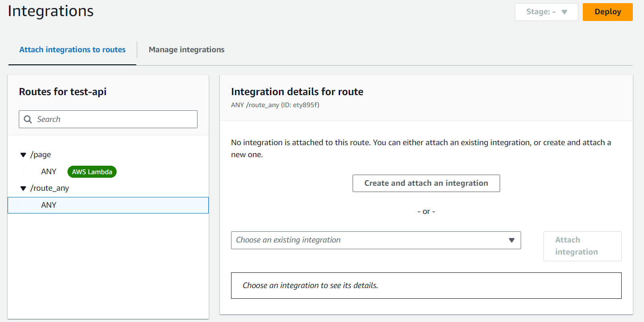Screen dimensions: 644x322
Task: Open the Stage dropdown
Action: tap(546, 12)
